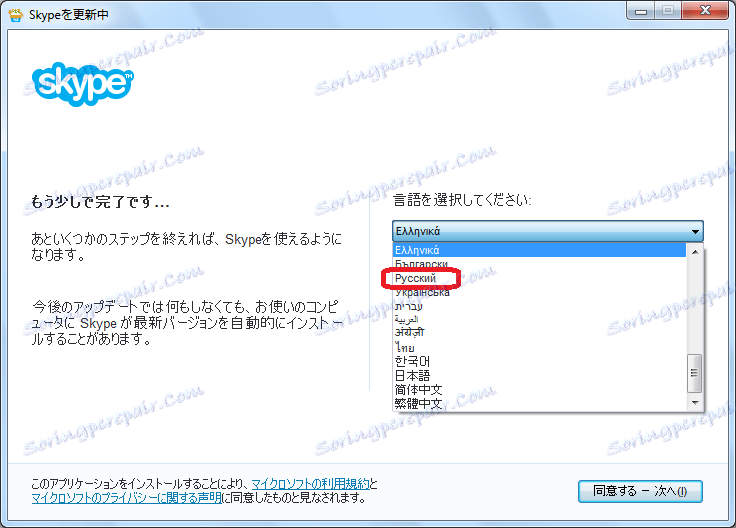The width and height of the screenshot is (736, 528).
Task: Click the list scrollbar down arrow
Action: 695,403
